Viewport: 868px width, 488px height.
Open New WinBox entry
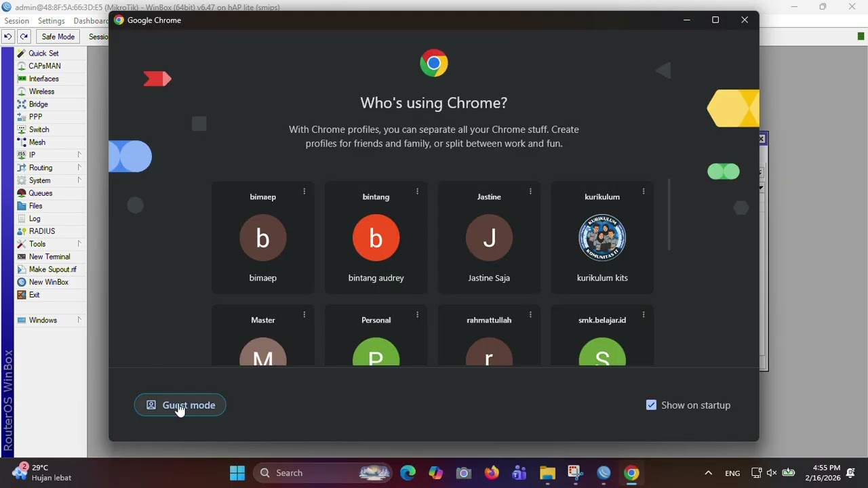[x=48, y=282]
